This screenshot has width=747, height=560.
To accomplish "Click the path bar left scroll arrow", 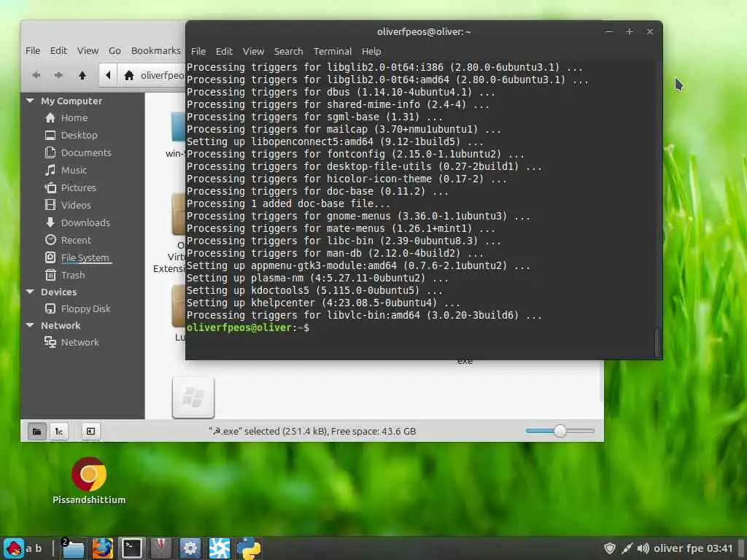I will pyautogui.click(x=108, y=75).
